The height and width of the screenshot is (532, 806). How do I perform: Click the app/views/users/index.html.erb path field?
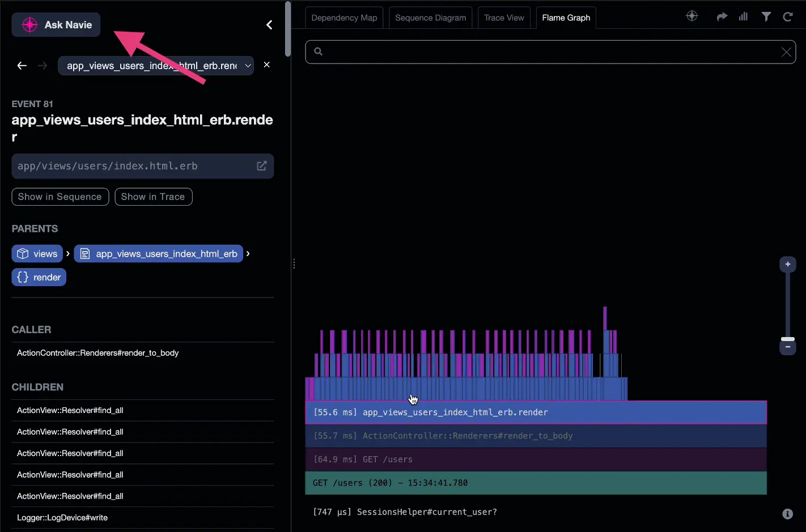tap(143, 166)
